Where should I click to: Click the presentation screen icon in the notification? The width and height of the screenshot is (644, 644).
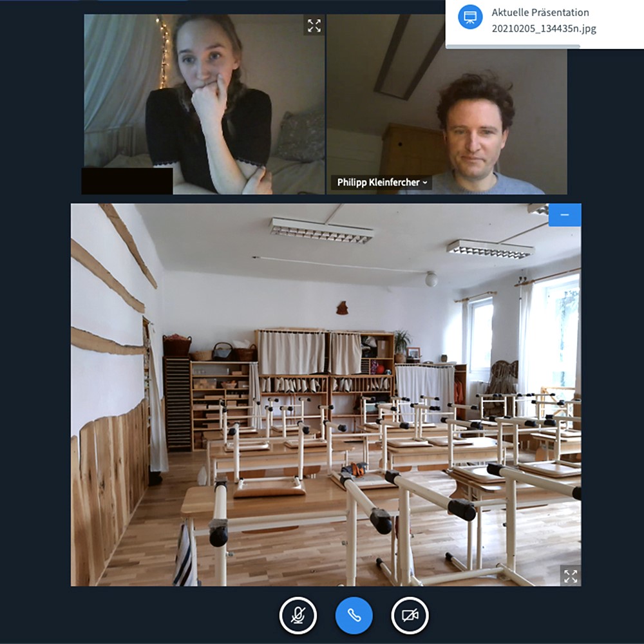[x=470, y=17]
